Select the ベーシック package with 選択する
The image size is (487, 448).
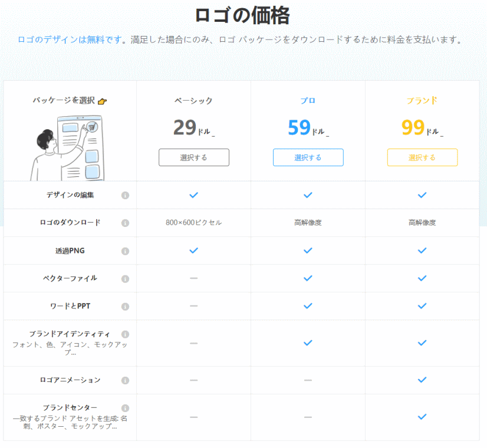193,157
